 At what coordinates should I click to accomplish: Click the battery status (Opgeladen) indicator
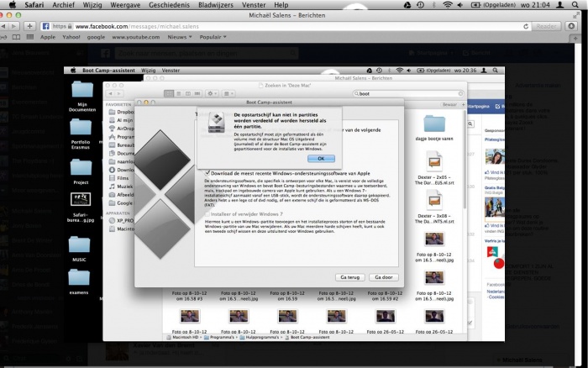[x=493, y=5]
